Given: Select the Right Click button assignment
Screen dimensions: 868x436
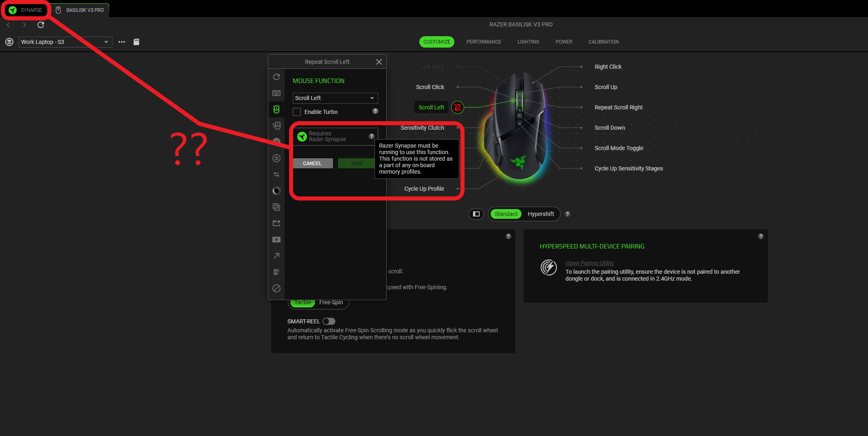Looking at the screenshot, I should [608, 67].
